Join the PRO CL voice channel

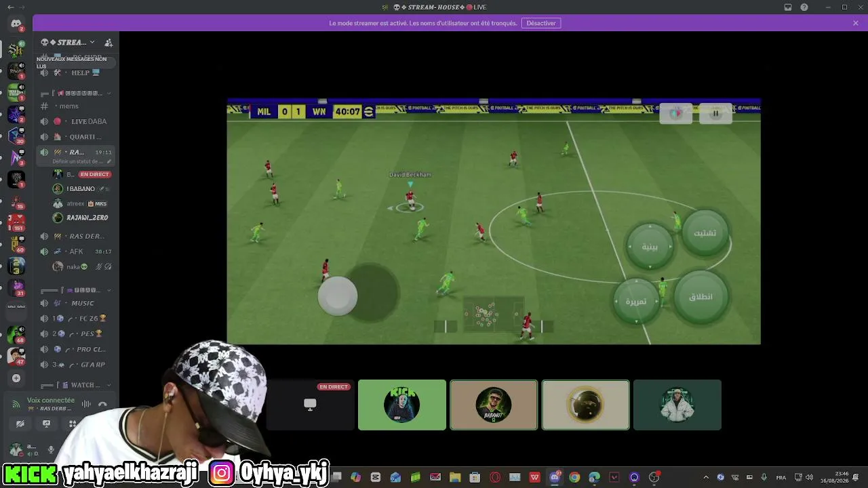pyautogui.click(x=76, y=349)
